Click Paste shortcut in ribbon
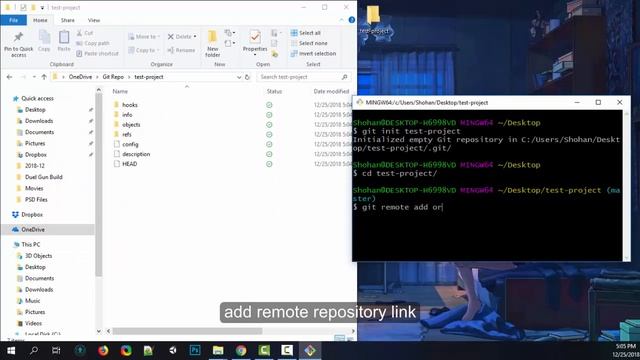640x360 pixels. [97, 53]
